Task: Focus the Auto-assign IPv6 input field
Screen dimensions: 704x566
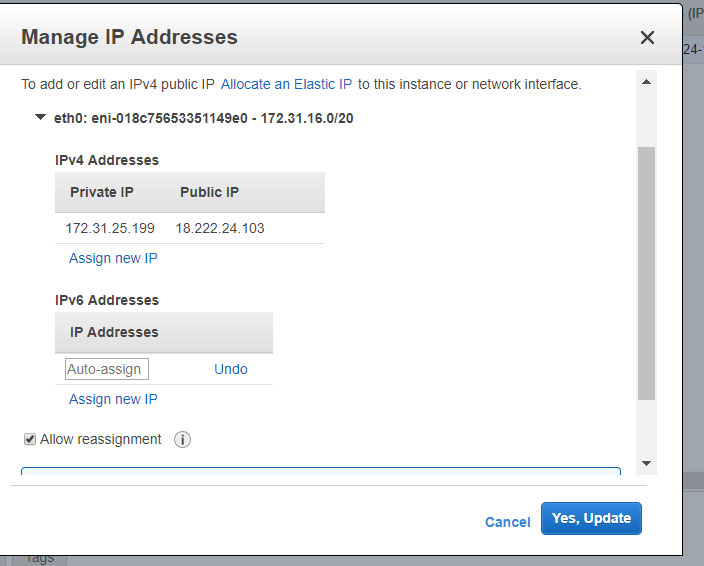Action: point(107,369)
